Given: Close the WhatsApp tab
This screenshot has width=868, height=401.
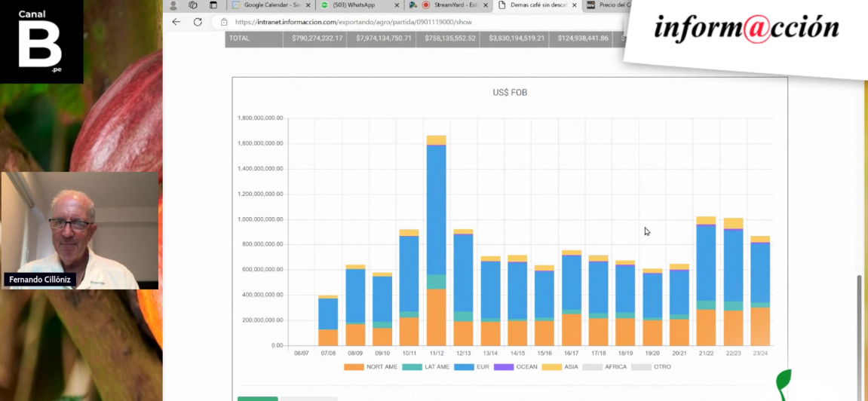Looking at the screenshot, I should pyautogui.click(x=397, y=5).
